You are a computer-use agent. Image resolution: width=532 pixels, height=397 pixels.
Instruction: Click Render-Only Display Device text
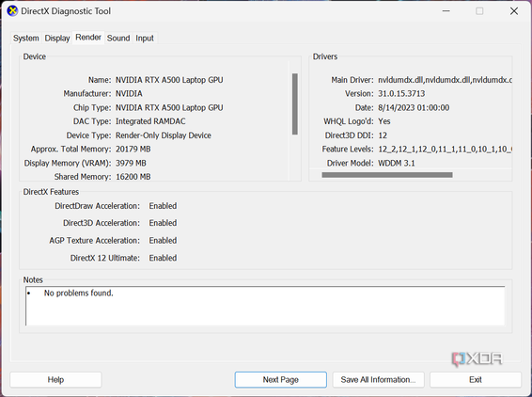pyautogui.click(x=164, y=135)
